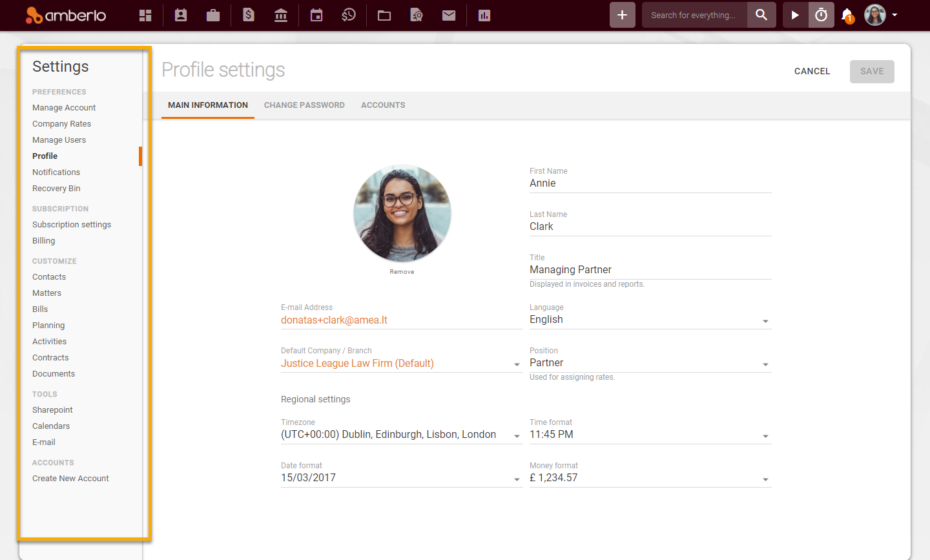
Task: Click the plus add-new button
Action: click(623, 15)
